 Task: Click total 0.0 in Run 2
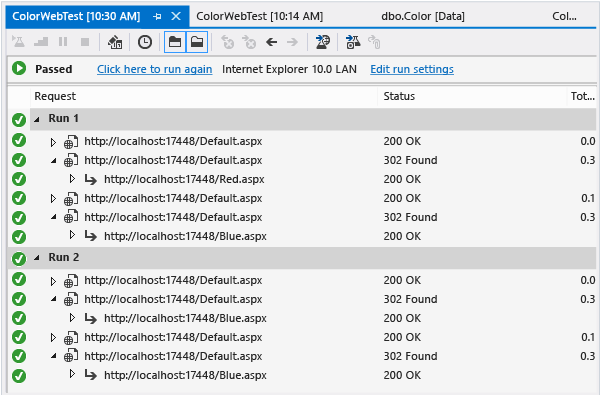click(x=588, y=280)
